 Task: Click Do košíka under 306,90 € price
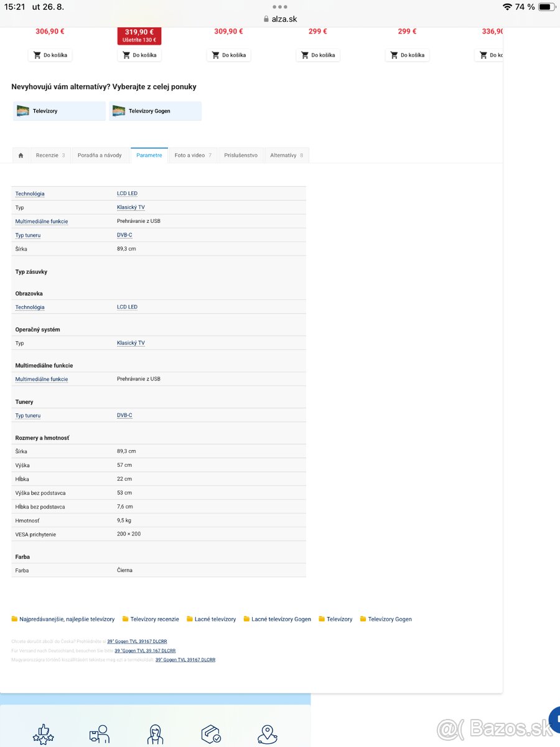pos(50,55)
